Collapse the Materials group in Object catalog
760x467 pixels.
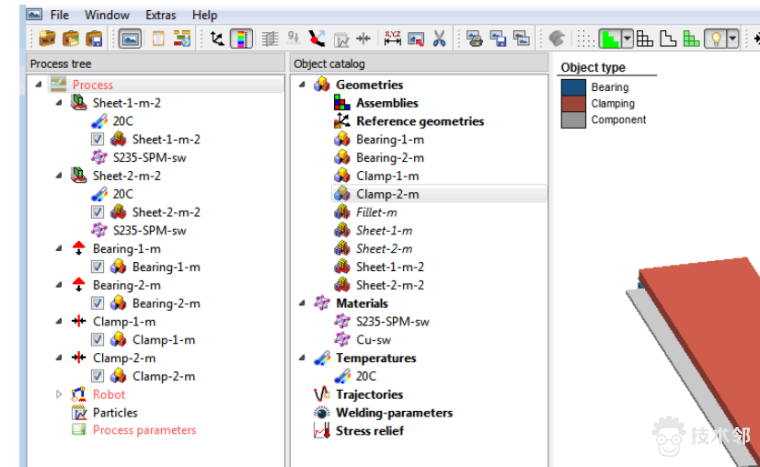click(x=303, y=303)
